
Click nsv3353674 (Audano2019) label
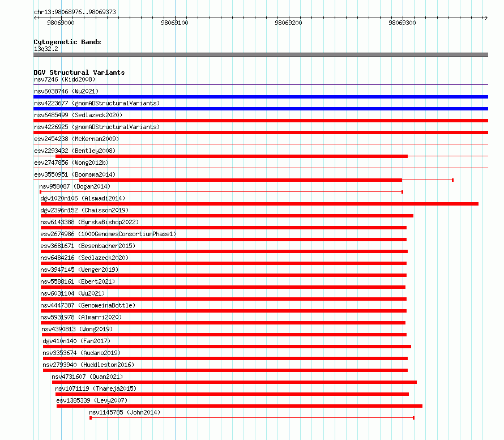[82, 353]
